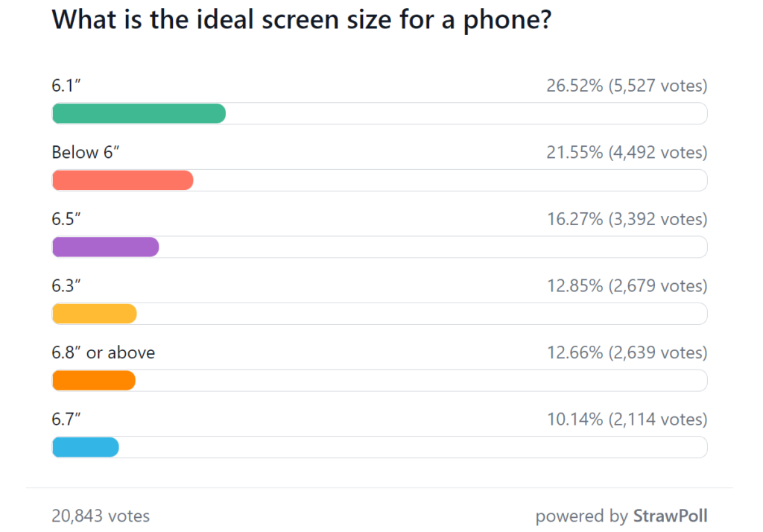This screenshot has width=763, height=532.
Task: Click the orange 6.8″ or above bar
Action: click(93, 381)
